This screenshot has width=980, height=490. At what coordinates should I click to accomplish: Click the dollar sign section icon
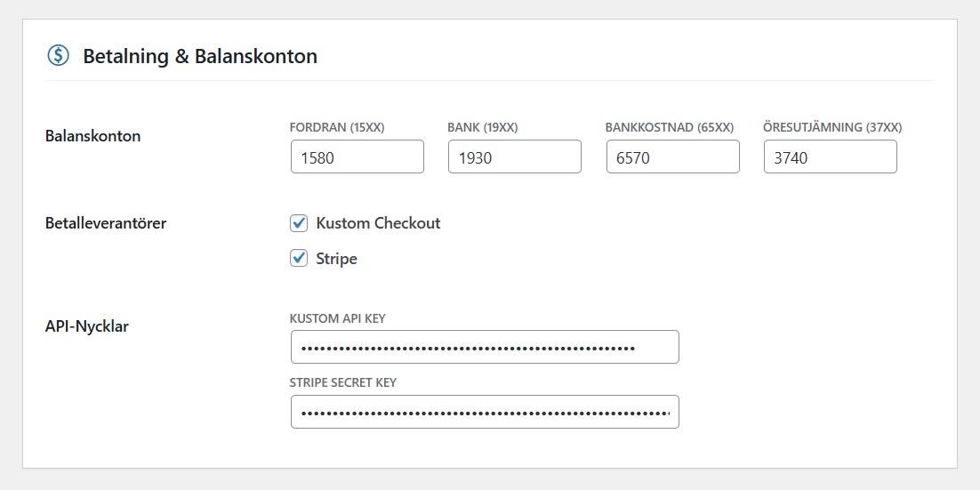(58, 56)
